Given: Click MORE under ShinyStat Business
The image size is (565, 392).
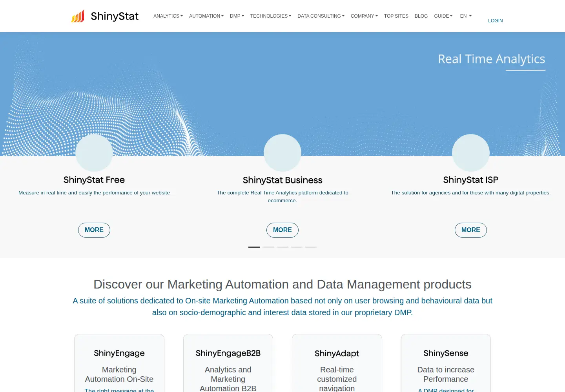Looking at the screenshot, I should (x=282, y=230).
